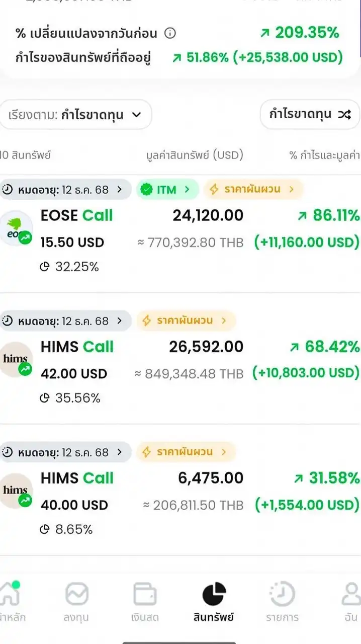Image resolution: width=361 pixels, height=644 pixels.
Task: Tap the HIMS logo for 42.00 USD call
Action: (x=16, y=359)
